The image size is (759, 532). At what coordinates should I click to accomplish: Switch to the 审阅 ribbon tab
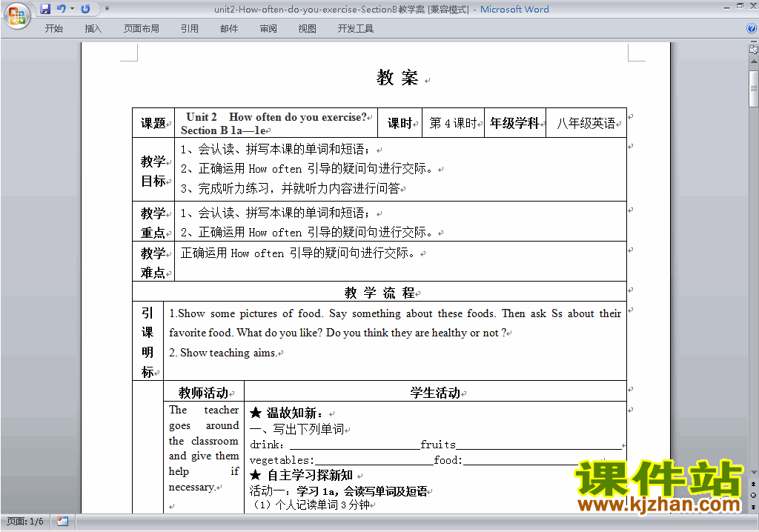click(x=268, y=29)
